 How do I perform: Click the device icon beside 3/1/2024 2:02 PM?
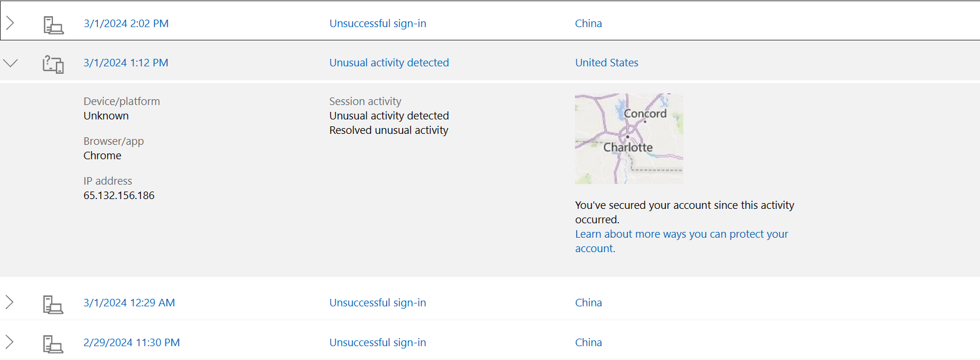click(53, 24)
